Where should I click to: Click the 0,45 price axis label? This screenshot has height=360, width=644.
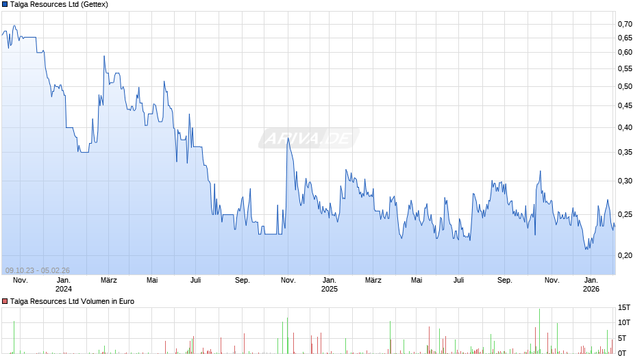click(625, 106)
